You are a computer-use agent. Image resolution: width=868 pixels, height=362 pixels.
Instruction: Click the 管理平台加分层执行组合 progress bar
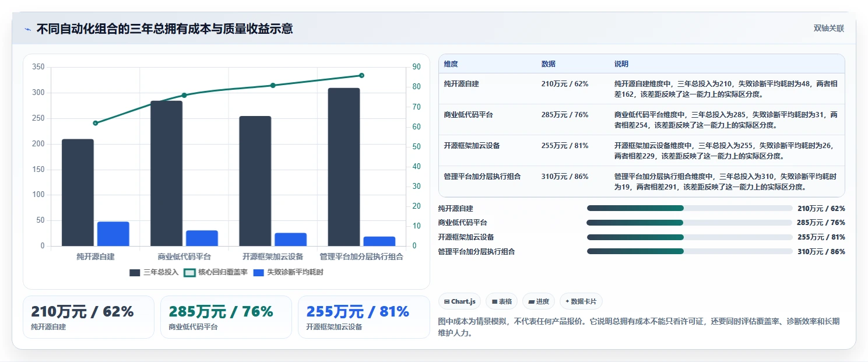[x=690, y=251]
